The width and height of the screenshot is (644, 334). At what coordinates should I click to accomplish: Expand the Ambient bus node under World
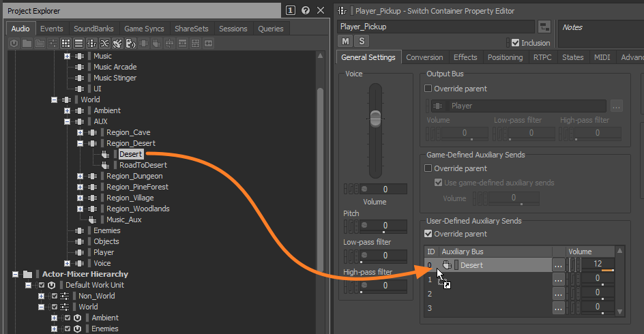coord(67,111)
